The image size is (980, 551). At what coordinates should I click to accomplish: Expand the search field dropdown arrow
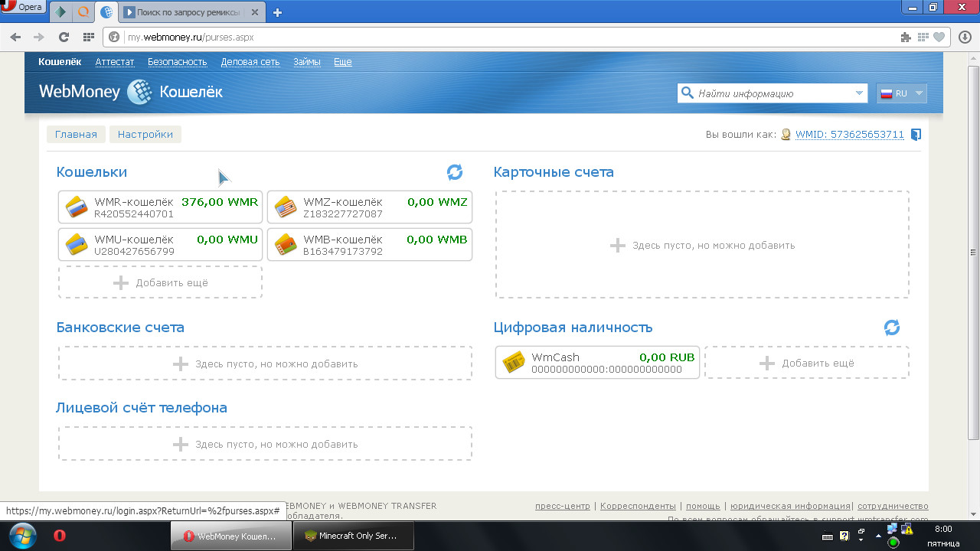859,93
